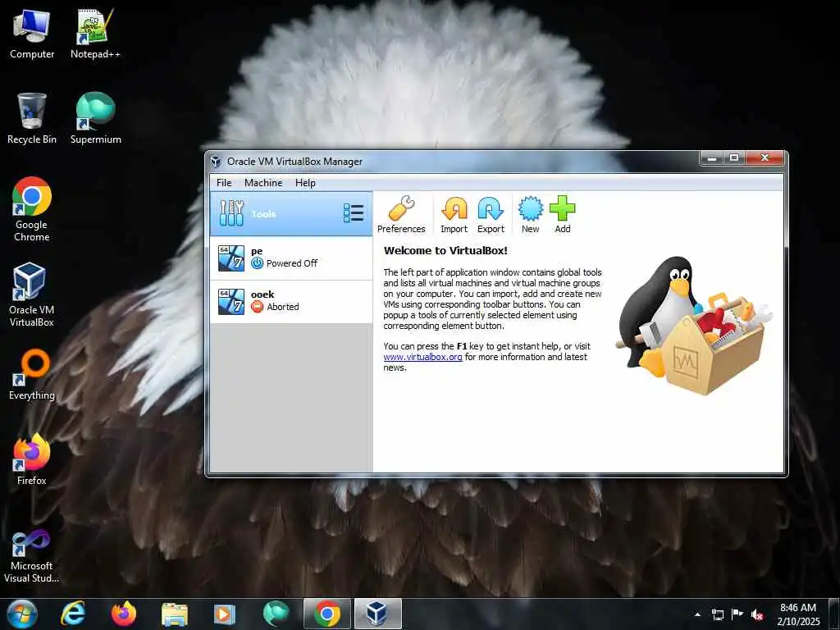The height and width of the screenshot is (630, 840).
Task: Open the Recycle Bin desktop icon
Action: tap(32, 118)
